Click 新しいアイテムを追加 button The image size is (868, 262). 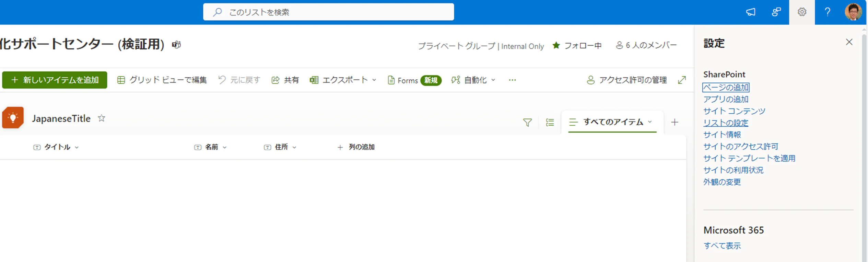tap(55, 80)
